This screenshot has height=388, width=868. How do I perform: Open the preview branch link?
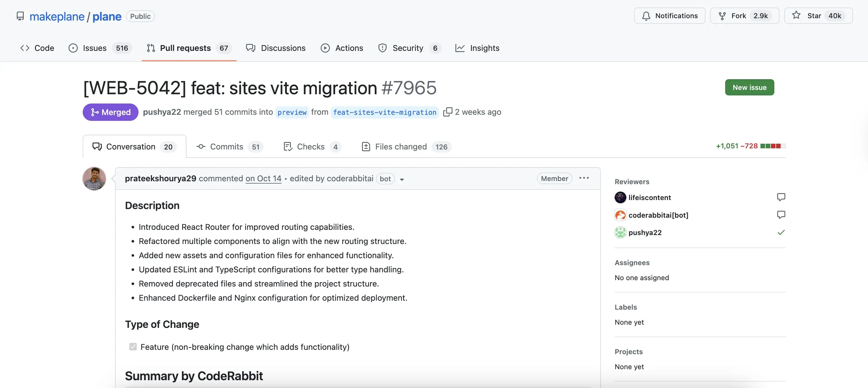[x=292, y=112]
